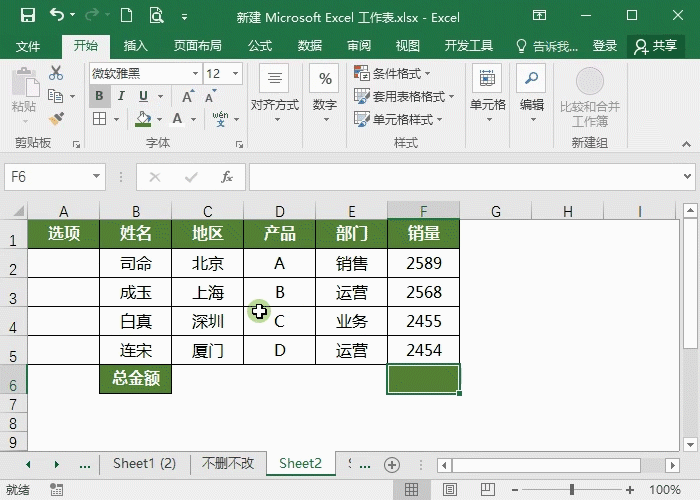
Task: Copy selection using the copy icon
Action: tap(55, 96)
